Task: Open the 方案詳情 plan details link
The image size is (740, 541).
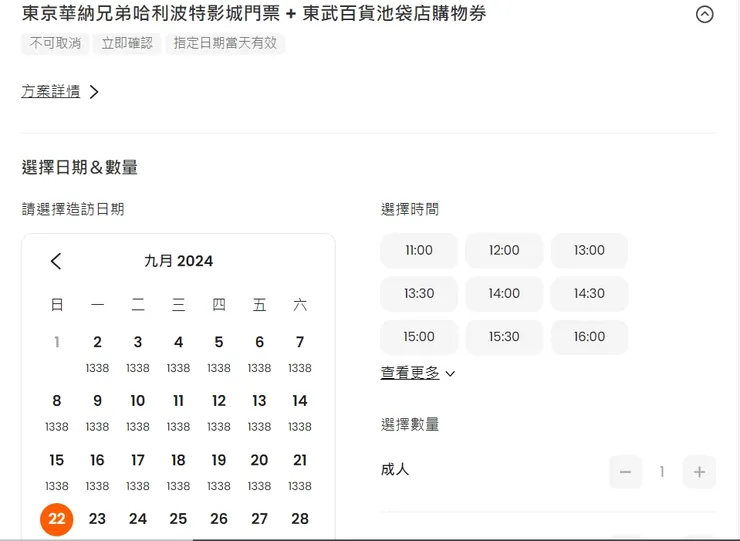Action: point(50,91)
